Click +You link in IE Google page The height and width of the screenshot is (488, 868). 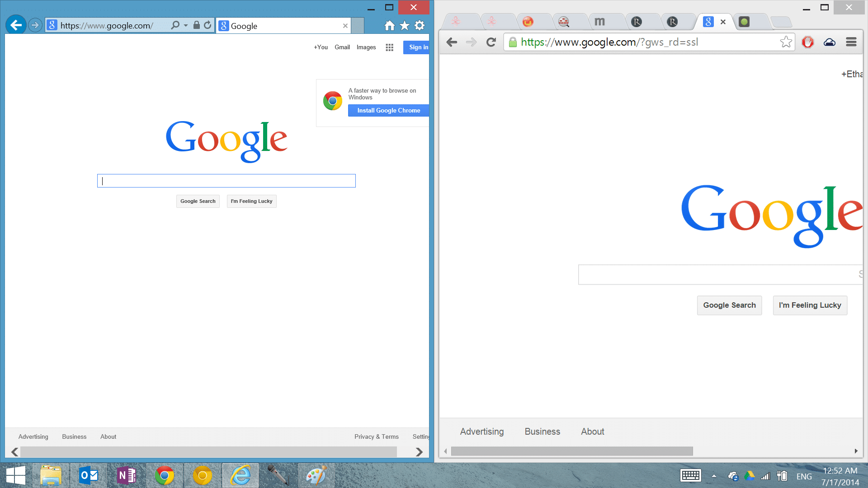click(x=321, y=47)
